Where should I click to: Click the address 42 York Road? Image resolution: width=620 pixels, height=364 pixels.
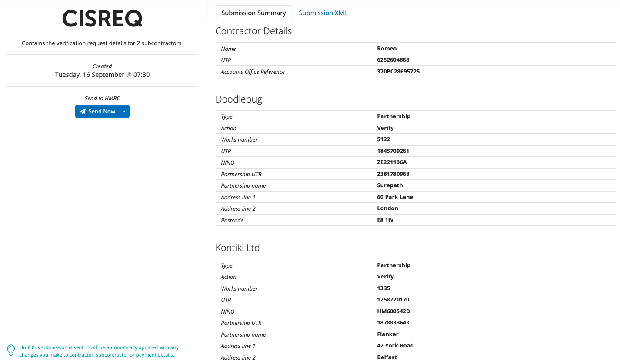point(395,346)
